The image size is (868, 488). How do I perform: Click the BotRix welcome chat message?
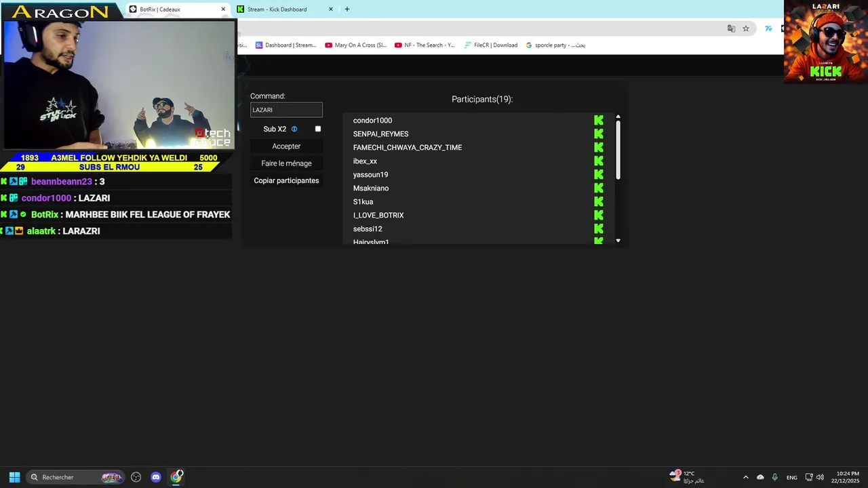click(116, 215)
